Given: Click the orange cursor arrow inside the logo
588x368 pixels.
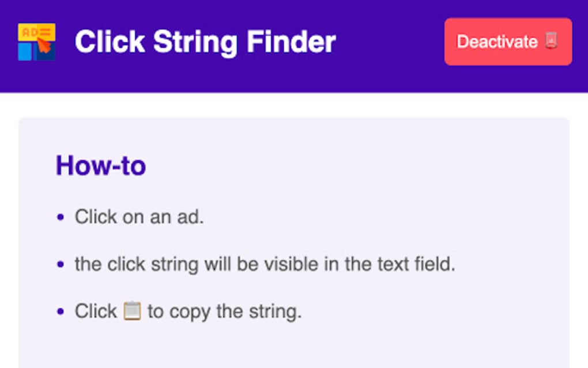Looking at the screenshot, I should 44,46.
